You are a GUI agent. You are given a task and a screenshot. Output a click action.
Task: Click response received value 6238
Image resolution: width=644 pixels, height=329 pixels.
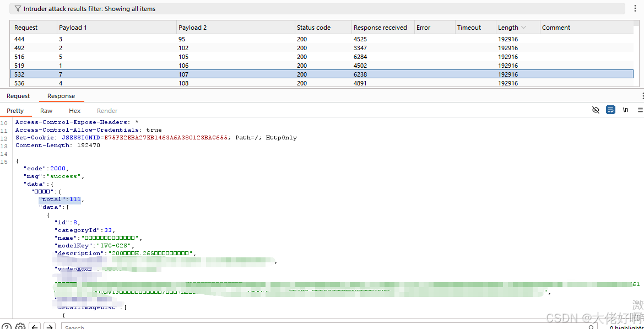tap(360, 74)
